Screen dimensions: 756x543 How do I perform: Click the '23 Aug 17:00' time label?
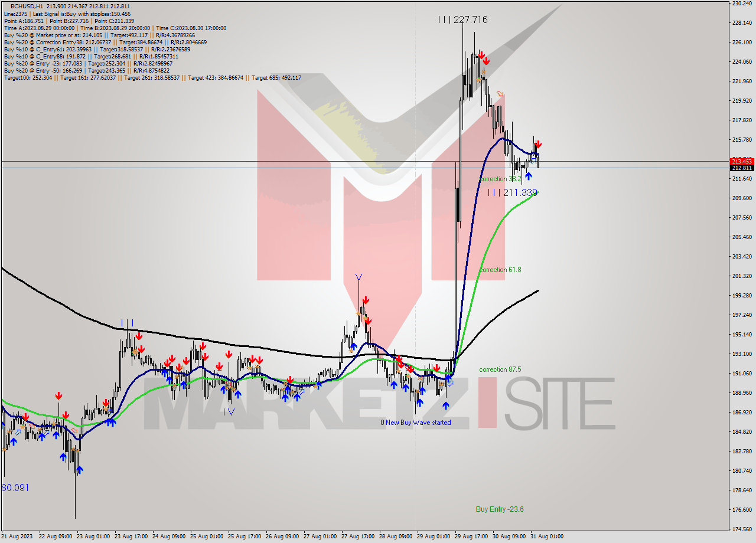pos(131,537)
